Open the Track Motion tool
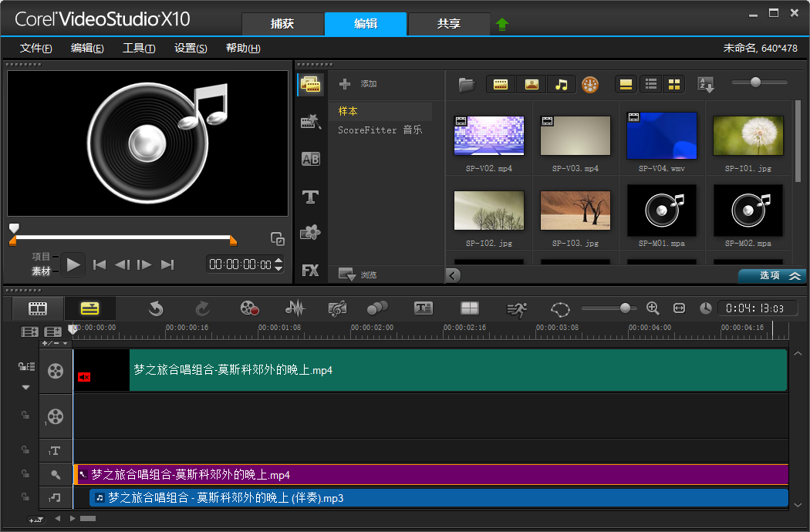 click(x=377, y=308)
